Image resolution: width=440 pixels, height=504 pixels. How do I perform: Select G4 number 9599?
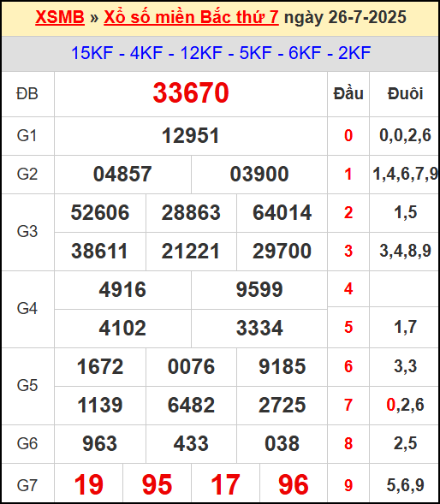tap(259, 289)
